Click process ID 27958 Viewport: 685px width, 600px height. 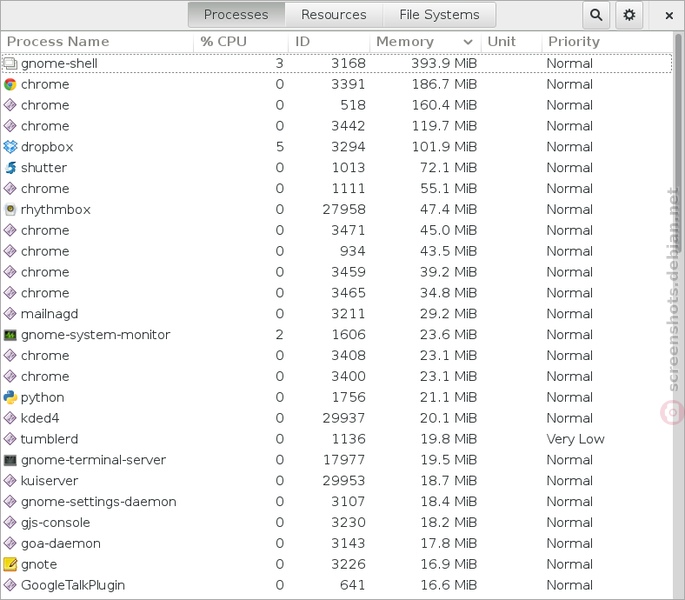[x=344, y=210]
